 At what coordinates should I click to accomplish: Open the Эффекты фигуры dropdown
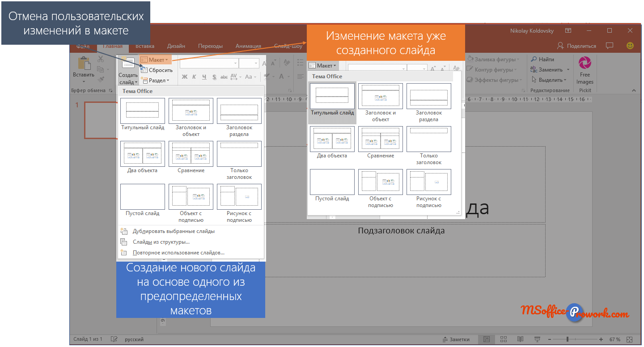(x=494, y=80)
